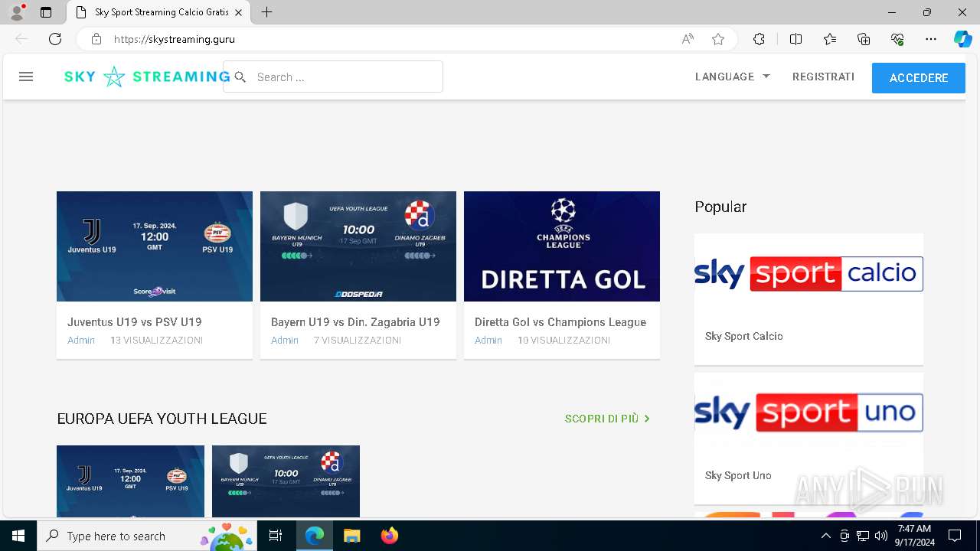
Task: Click EUROPA UEFA YOUTH LEAGUE heading
Action: (162, 419)
